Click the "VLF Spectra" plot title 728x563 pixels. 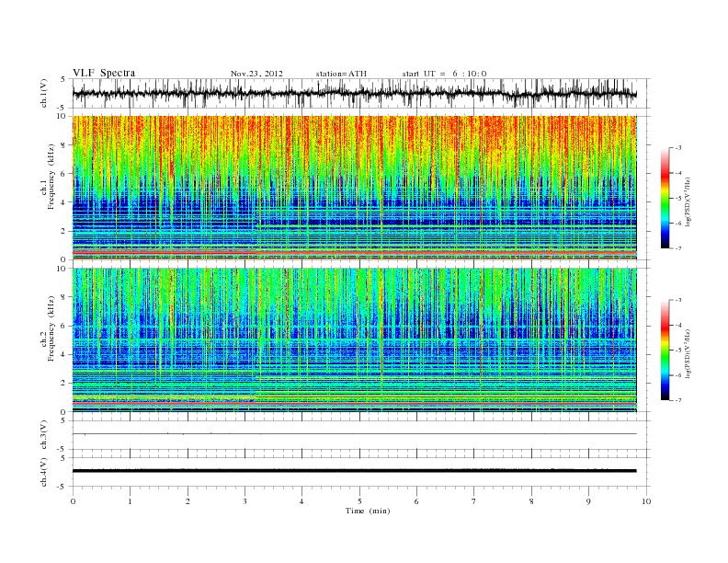point(104,73)
